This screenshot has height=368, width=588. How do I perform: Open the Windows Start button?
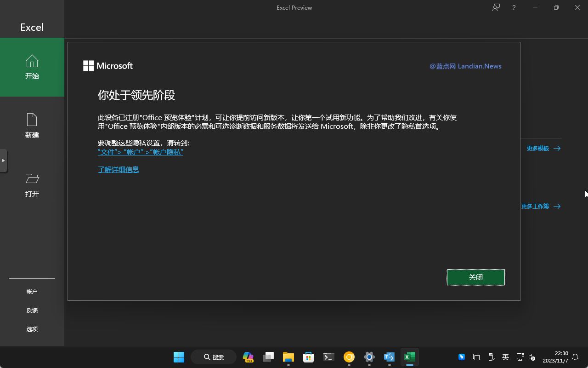pyautogui.click(x=179, y=357)
